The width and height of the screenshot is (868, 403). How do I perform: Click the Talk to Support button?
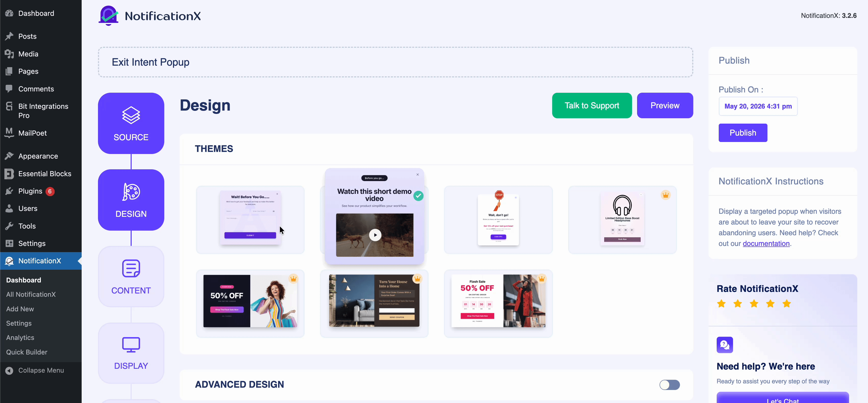592,105
